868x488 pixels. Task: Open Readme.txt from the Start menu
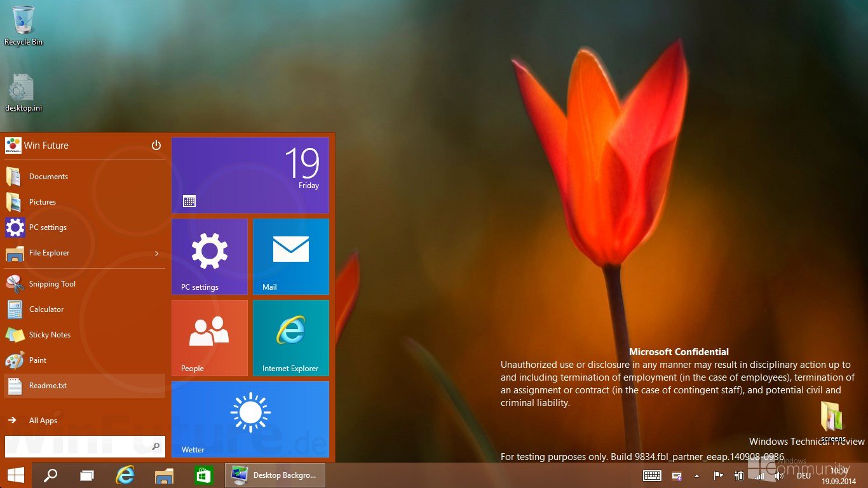[85, 386]
